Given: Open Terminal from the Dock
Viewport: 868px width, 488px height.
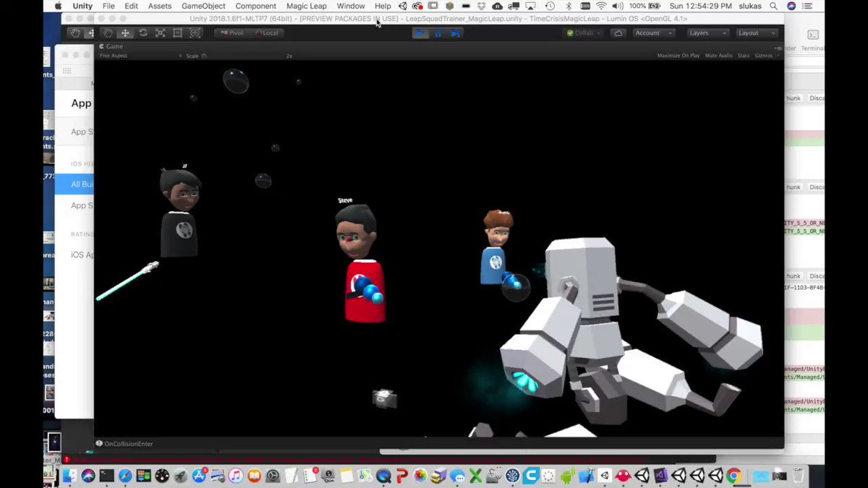Looking at the screenshot, I should click(x=106, y=476).
